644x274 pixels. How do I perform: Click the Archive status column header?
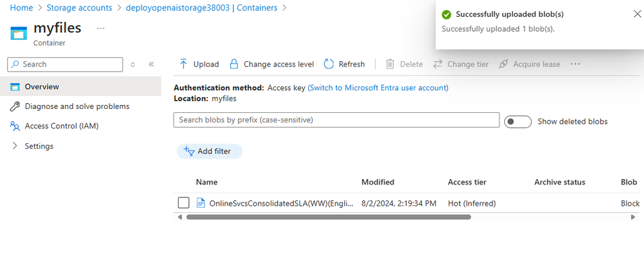(560, 182)
